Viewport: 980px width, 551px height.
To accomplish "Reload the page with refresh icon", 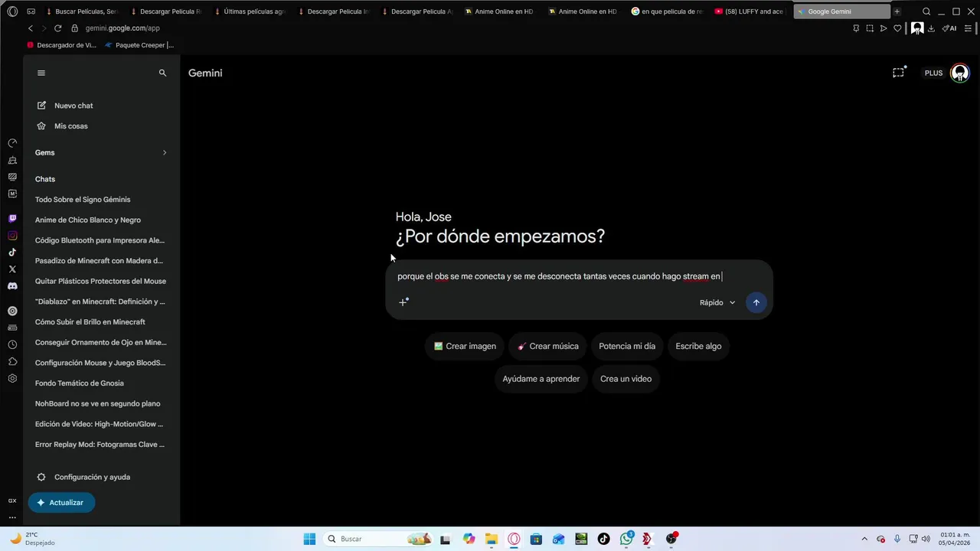I will pyautogui.click(x=57, y=28).
